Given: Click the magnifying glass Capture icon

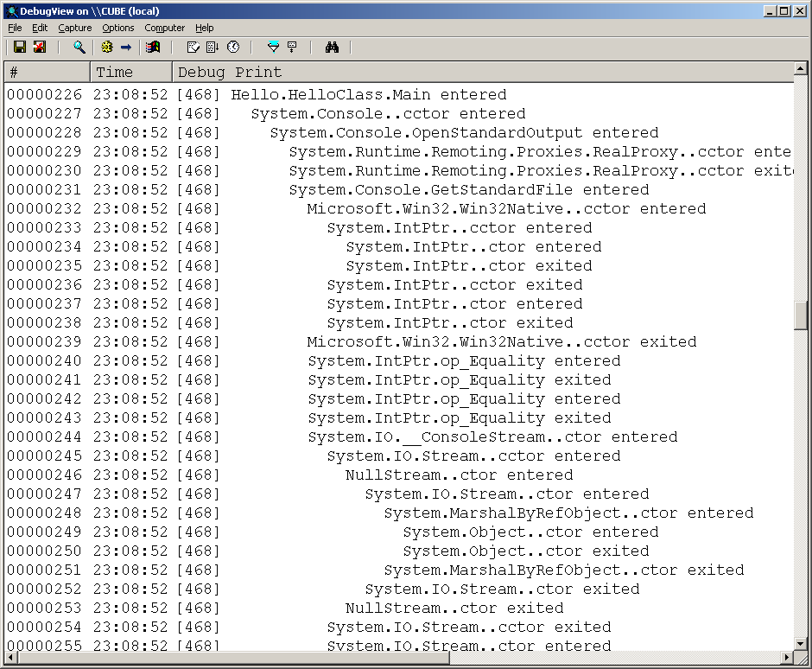Looking at the screenshot, I should [x=79, y=47].
